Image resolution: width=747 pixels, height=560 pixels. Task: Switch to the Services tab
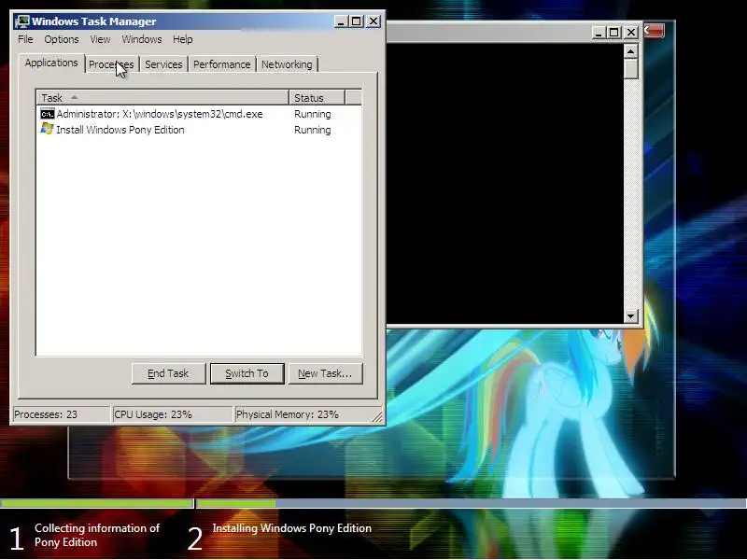click(163, 64)
